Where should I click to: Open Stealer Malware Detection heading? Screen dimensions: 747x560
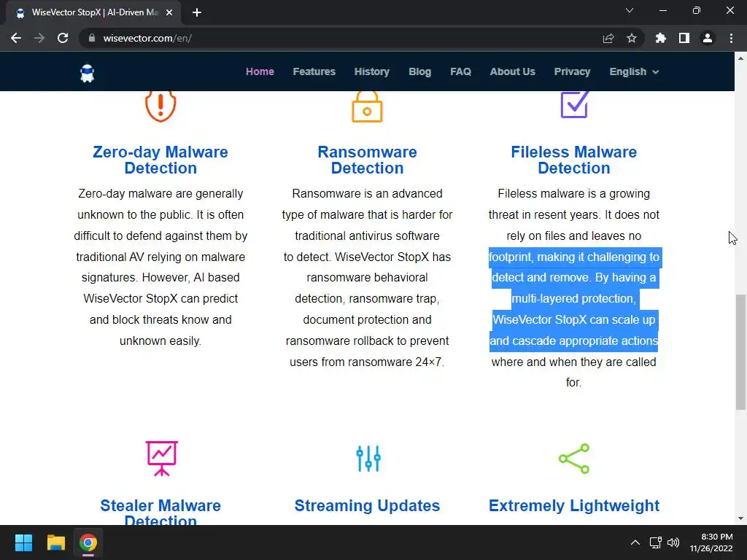point(160,513)
